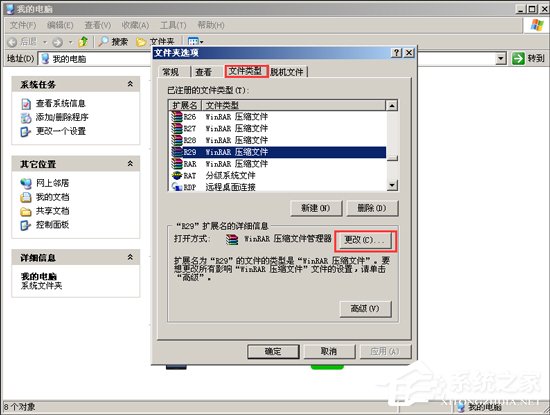Viewport: 550px width, 415px height.
Task: Click file list scrollbar down arrow
Action: (392, 185)
